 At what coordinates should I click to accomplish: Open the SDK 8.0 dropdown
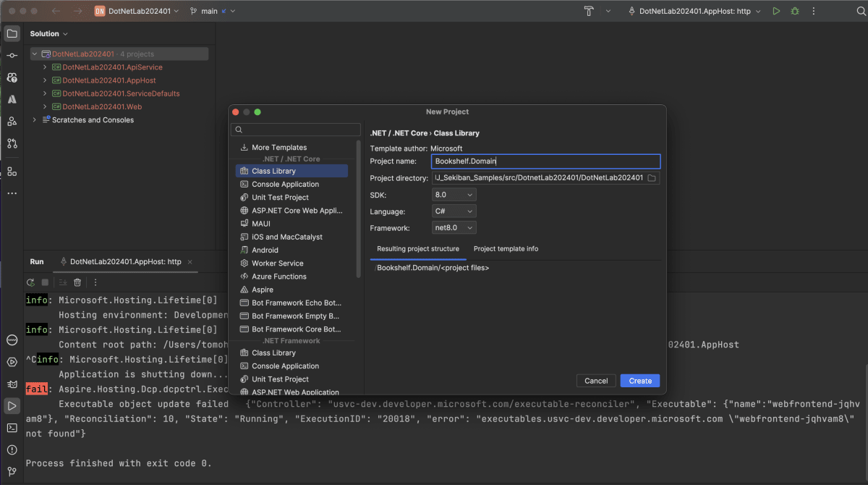coord(454,195)
